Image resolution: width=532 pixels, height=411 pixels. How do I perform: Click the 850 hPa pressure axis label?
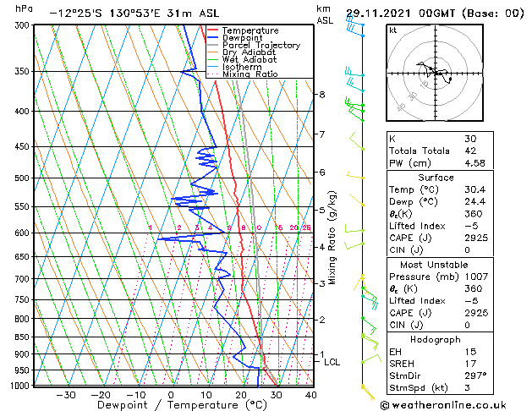[x=24, y=337]
